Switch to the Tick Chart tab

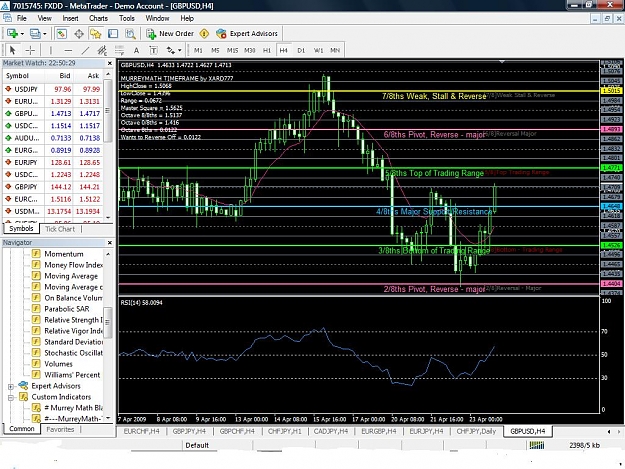point(60,229)
